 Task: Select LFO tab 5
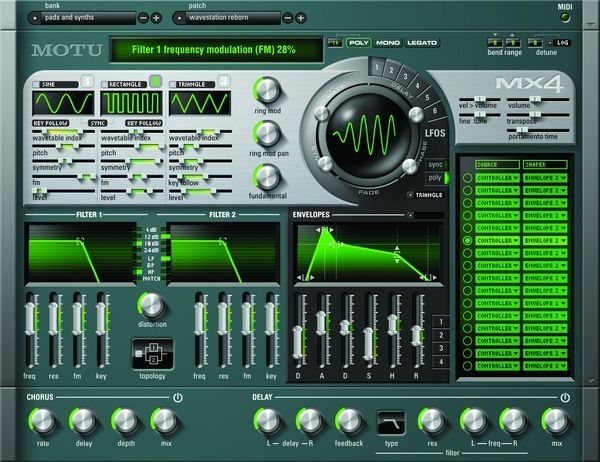[x=427, y=97]
